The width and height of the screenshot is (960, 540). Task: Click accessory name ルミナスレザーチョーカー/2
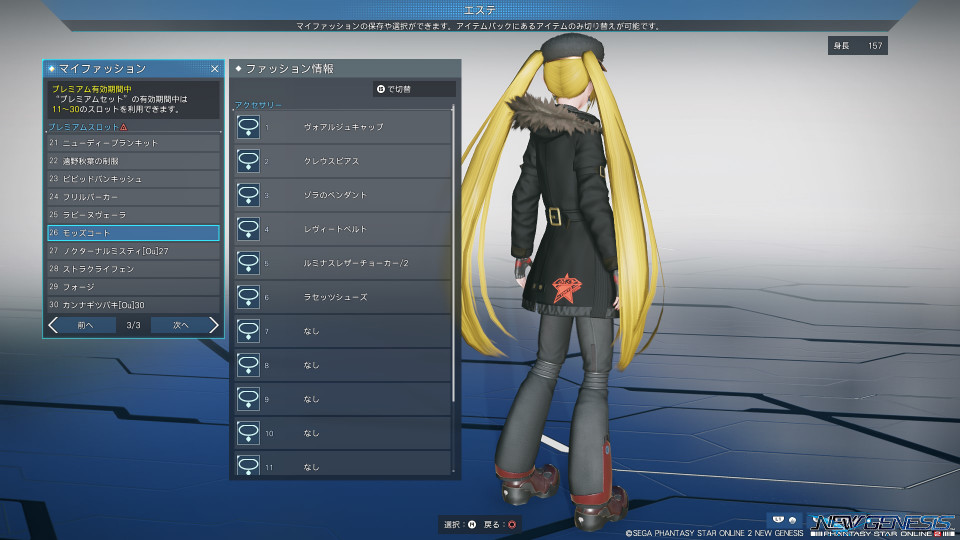pyautogui.click(x=356, y=263)
